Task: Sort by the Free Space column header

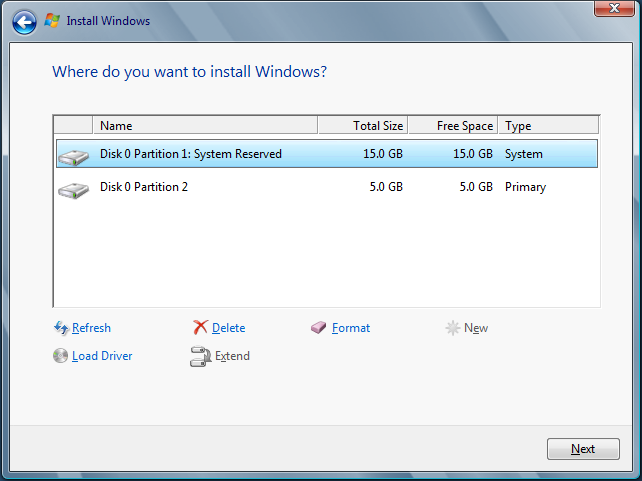Action: [453, 126]
